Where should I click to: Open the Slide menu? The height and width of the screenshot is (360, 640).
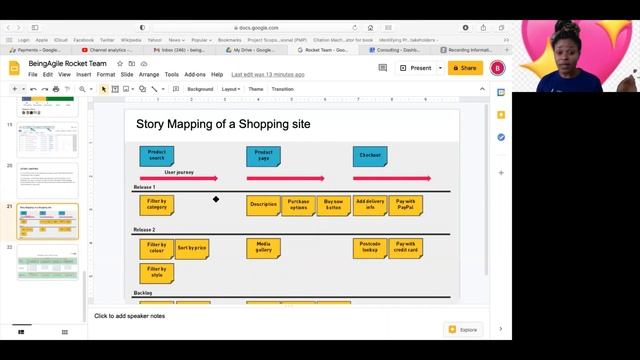[127, 75]
